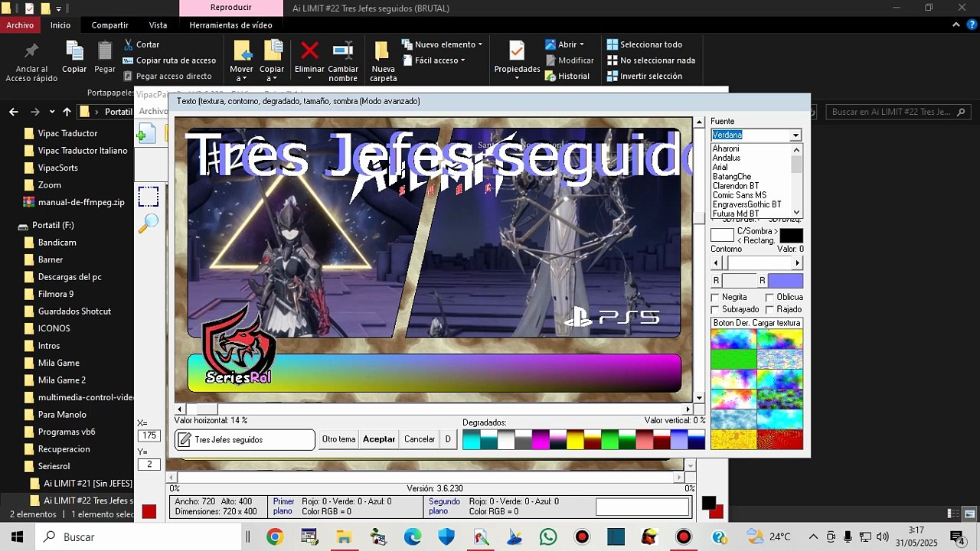Expand the Fácil acceso dropdown
Image resolution: width=980 pixels, height=551 pixels.
click(462, 60)
